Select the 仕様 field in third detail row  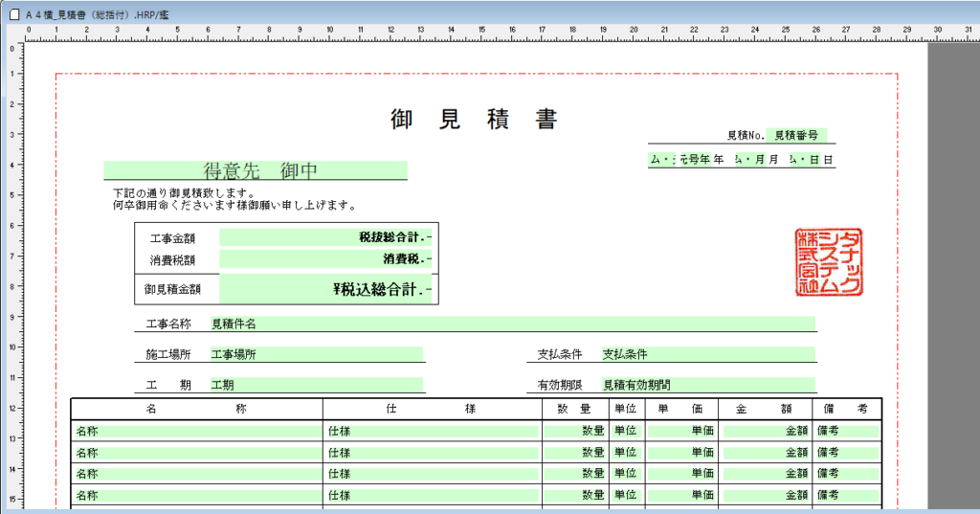coord(433,474)
